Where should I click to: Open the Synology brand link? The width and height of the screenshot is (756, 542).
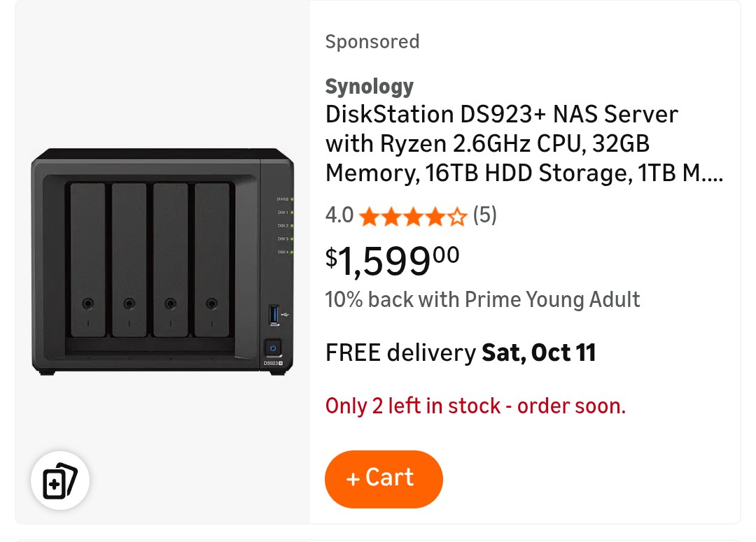369,87
